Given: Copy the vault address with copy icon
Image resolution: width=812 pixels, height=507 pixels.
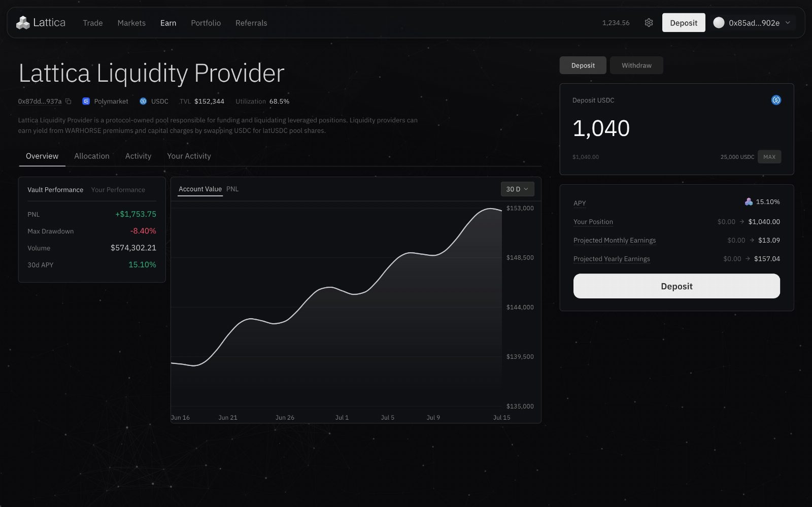Looking at the screenshot, I should click(68, 102).
